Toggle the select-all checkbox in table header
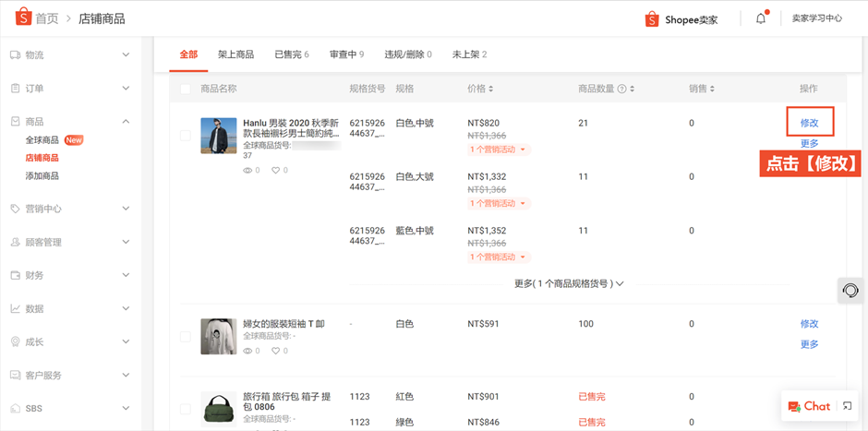This screenshot has height=431, width=868. pyautogui.click(x=186, y=89)
